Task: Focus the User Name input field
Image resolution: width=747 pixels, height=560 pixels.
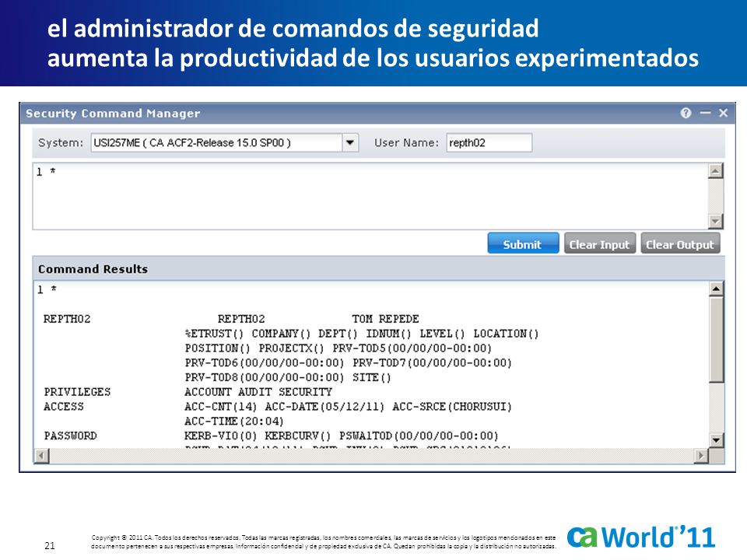Action: (489, 143)
